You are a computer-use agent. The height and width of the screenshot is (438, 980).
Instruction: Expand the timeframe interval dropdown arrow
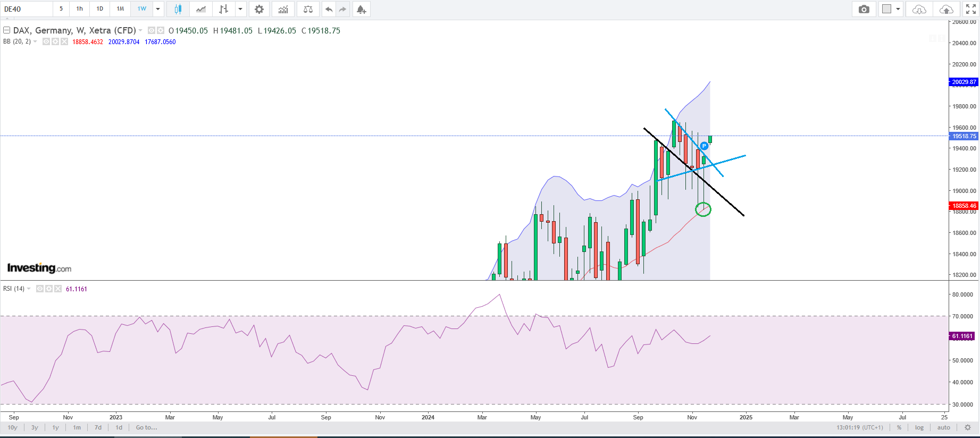(x=158, y=9)
